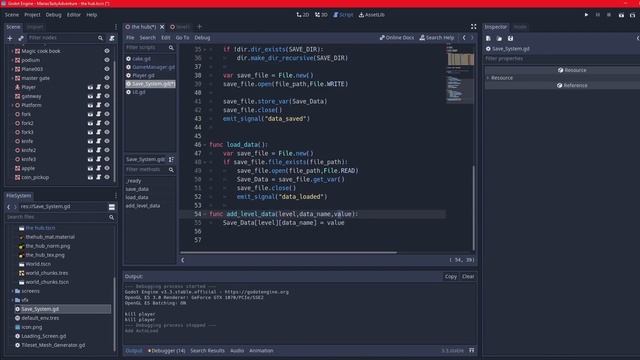Load an existing resource in Inspector
This screenshot has height=360, width=640.
pyautogui.click(x=499, y=38)
